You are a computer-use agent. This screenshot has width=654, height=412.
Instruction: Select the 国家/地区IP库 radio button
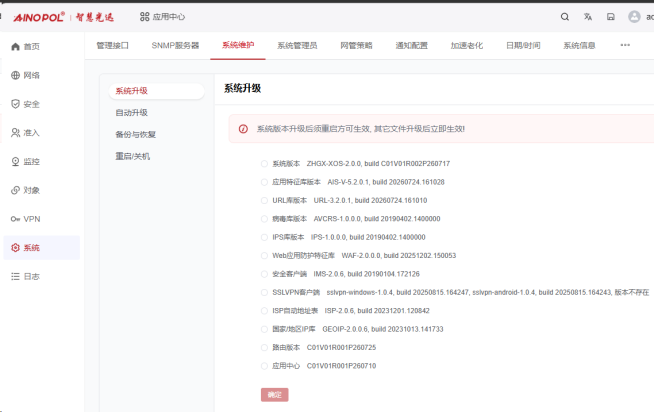[x=264, y=329]
